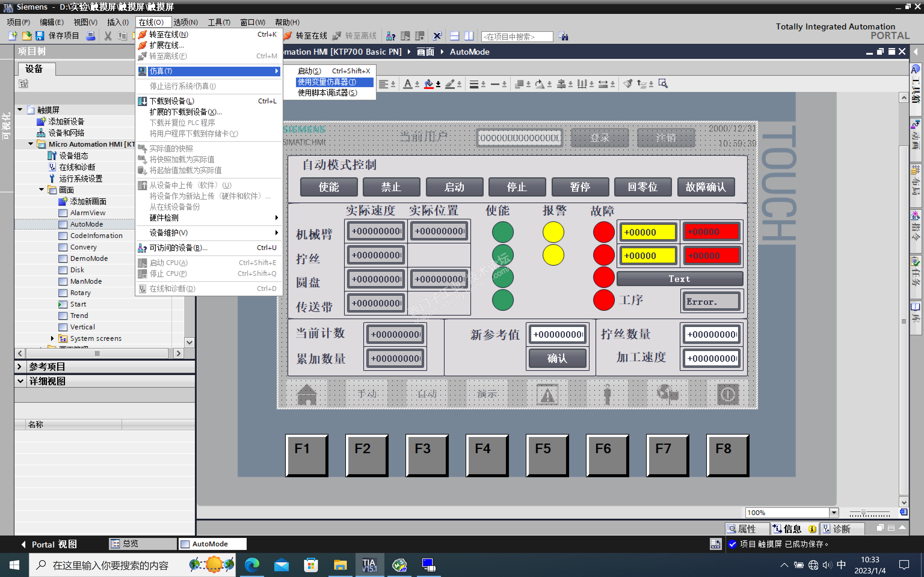Click the save project floppy icon
The height and width of the screenshot is (577, 924).
[x=40, y=36]
